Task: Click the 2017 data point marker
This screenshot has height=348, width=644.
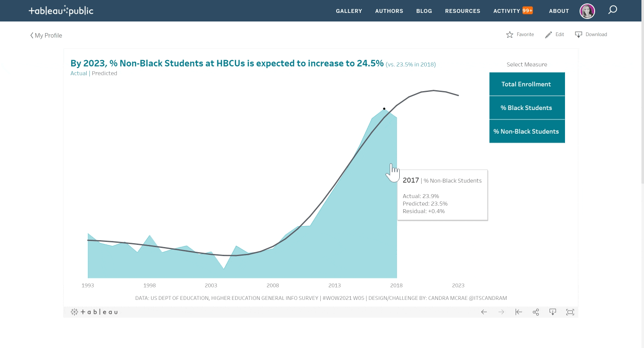Action: point(384,109)
